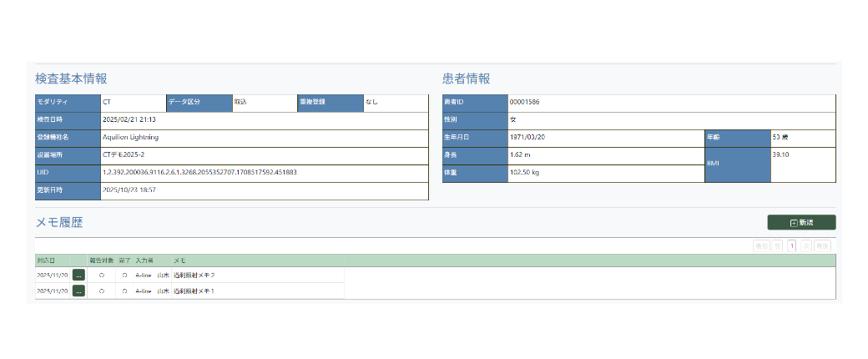Go to the next page (次) of memos
This screenshot has height=359, width=868.
(x=806, y=245)
